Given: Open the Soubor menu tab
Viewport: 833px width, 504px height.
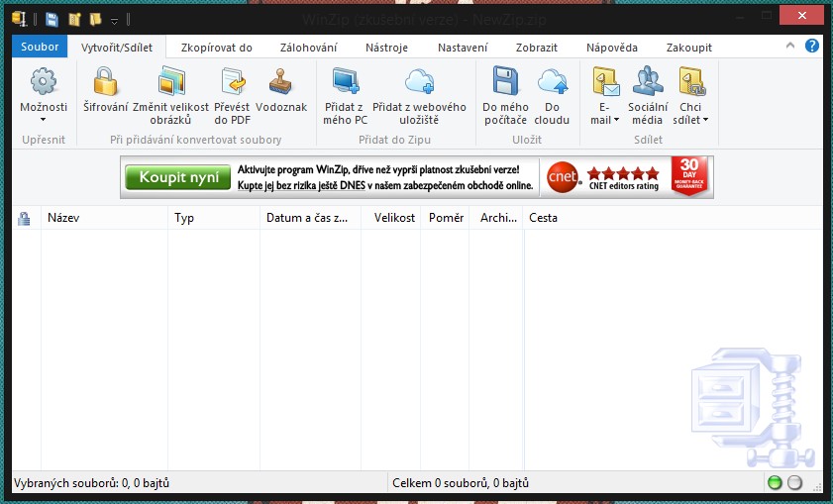Looking at the screenshot, I should click(40, 47).
